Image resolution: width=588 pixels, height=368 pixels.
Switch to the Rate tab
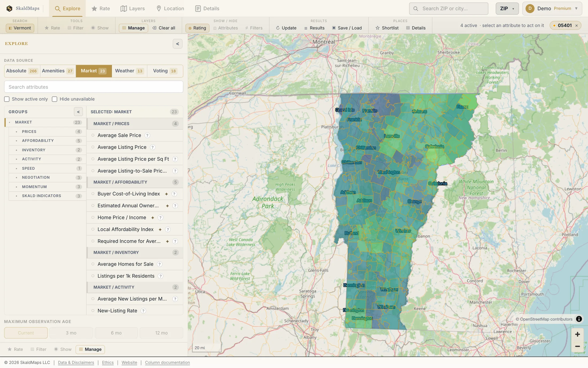click(101, 9)
